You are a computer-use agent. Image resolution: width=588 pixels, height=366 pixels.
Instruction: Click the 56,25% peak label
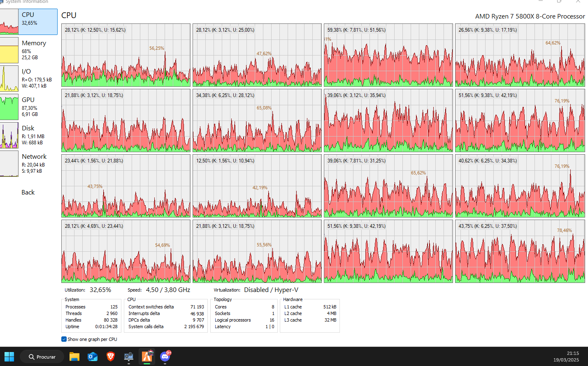point(157,49)
